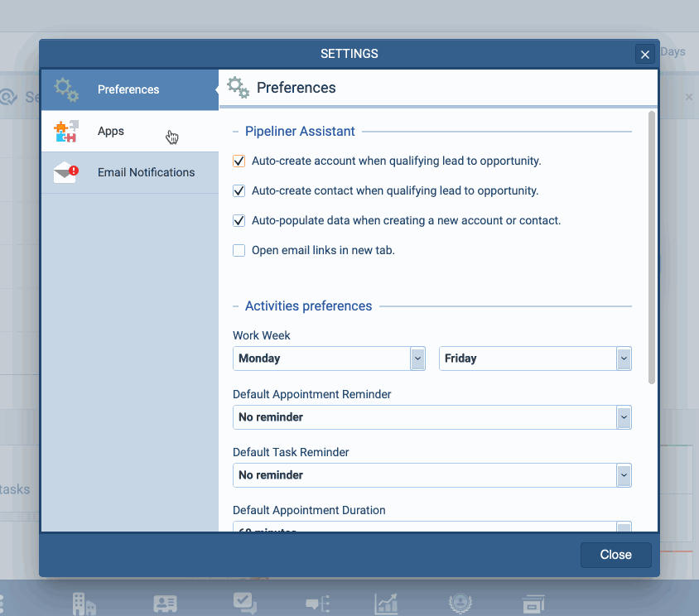
Task: Click the envelope Email Notifications icon
Action: (65, 172)
